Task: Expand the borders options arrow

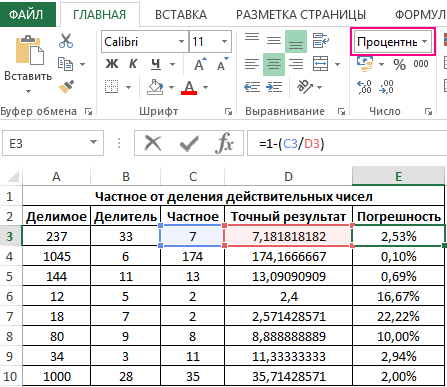Action: click(x=128, y=87)
